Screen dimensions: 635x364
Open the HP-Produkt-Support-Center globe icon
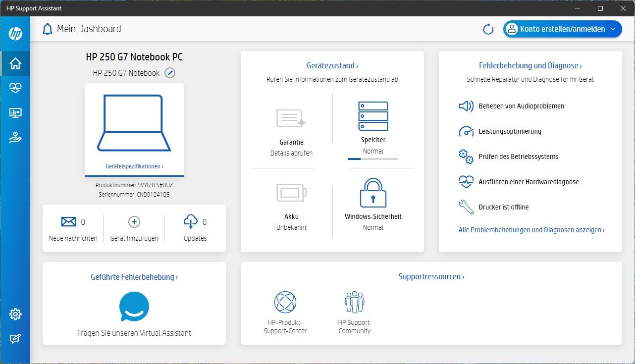coord(285,302)
